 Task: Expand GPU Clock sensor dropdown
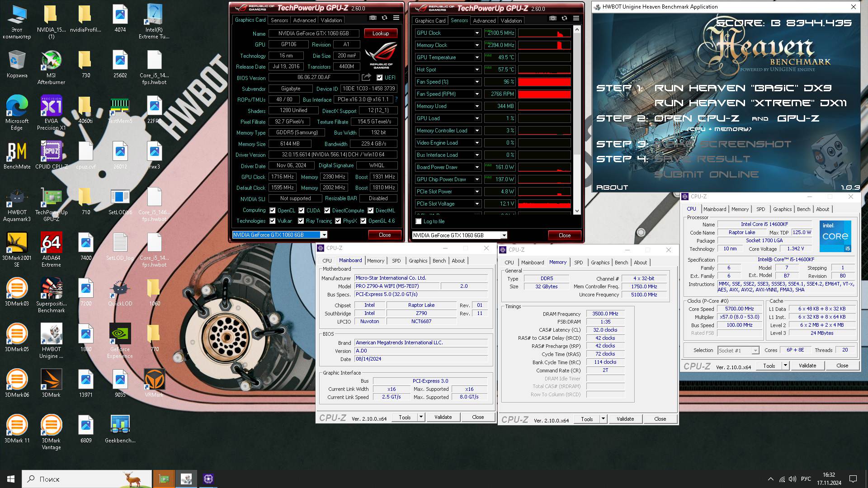(477, 33)
